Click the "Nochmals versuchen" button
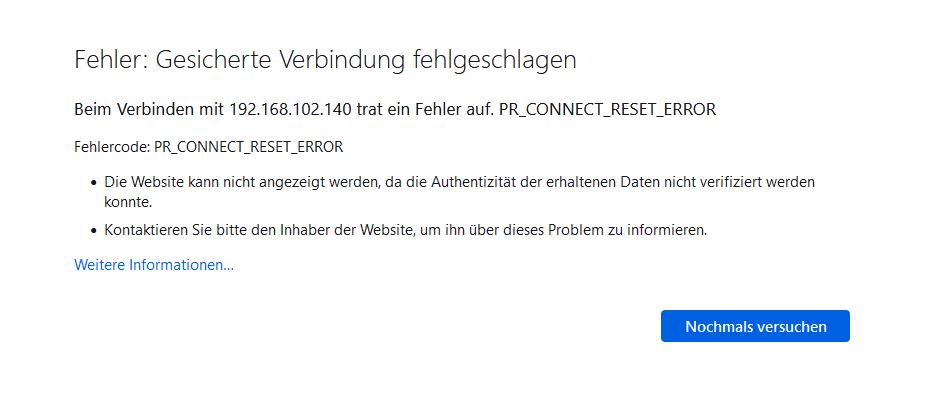Image resolution: width=951 pixels, height=407 pixels. (755, 326)
